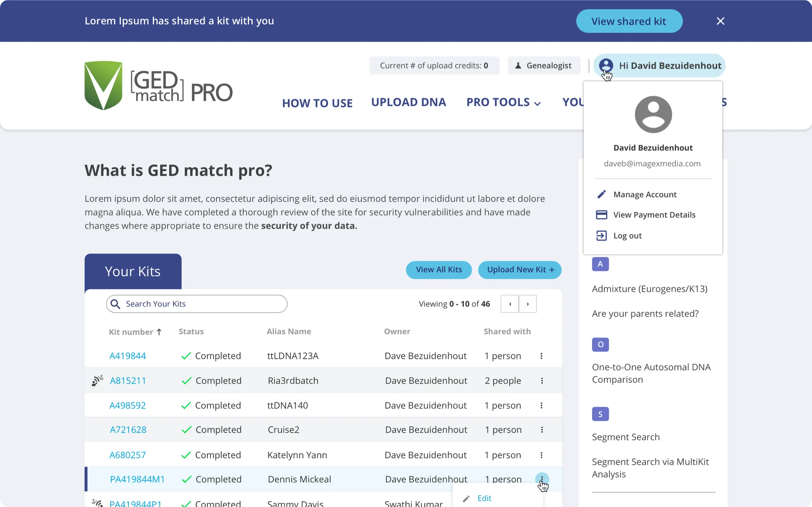812x507 pixels.
Task: Open the Segment Search tool
Action: 626,437
